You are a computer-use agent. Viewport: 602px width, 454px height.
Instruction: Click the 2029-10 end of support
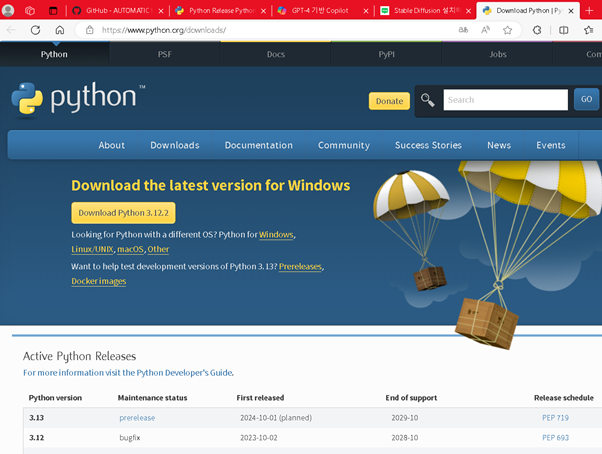405,418
